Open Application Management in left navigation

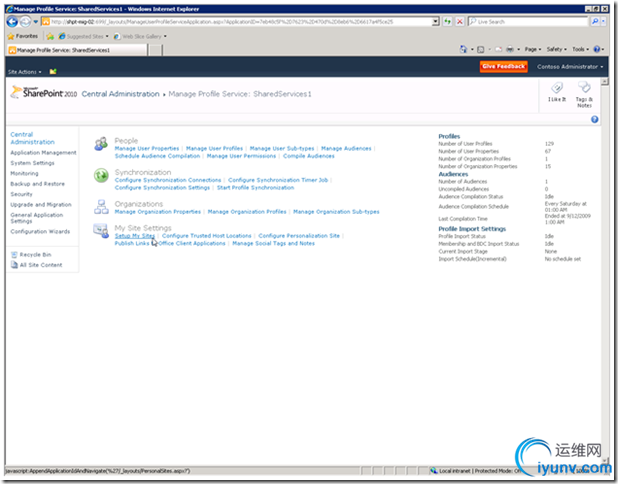(x=43, y=153)
